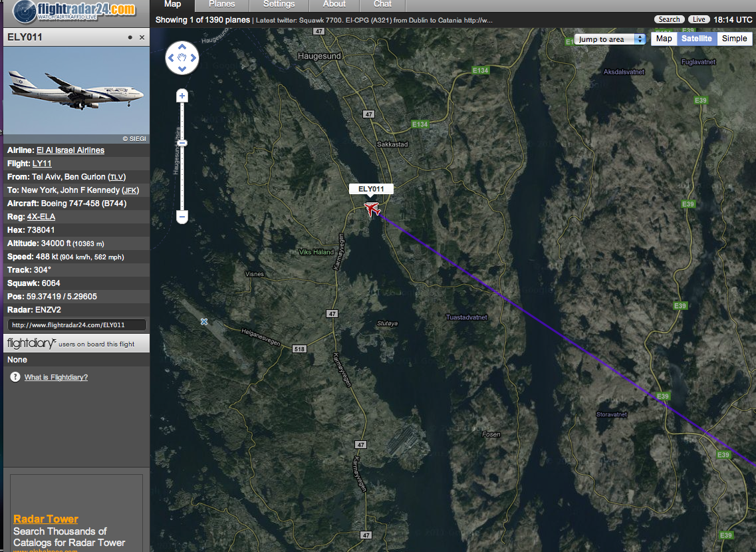Click the flight URL text field
This screenshot has width=756, height=552.
coord(76,325)
